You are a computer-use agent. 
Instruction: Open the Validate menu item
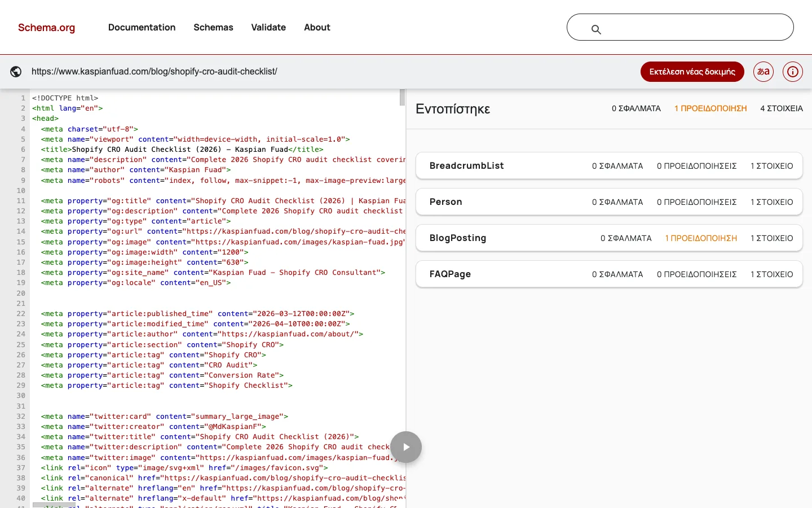tap(268, 27)
